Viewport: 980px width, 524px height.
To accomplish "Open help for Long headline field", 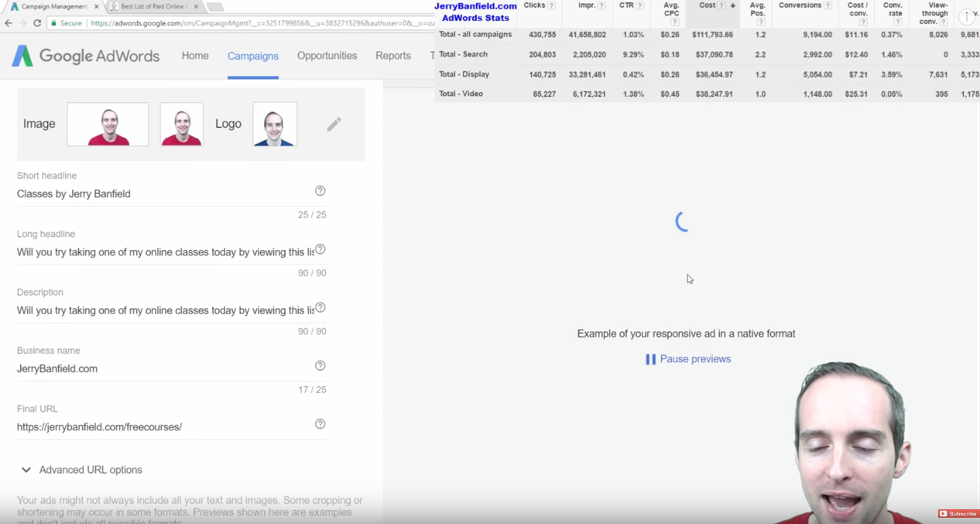I will (320, 249).
